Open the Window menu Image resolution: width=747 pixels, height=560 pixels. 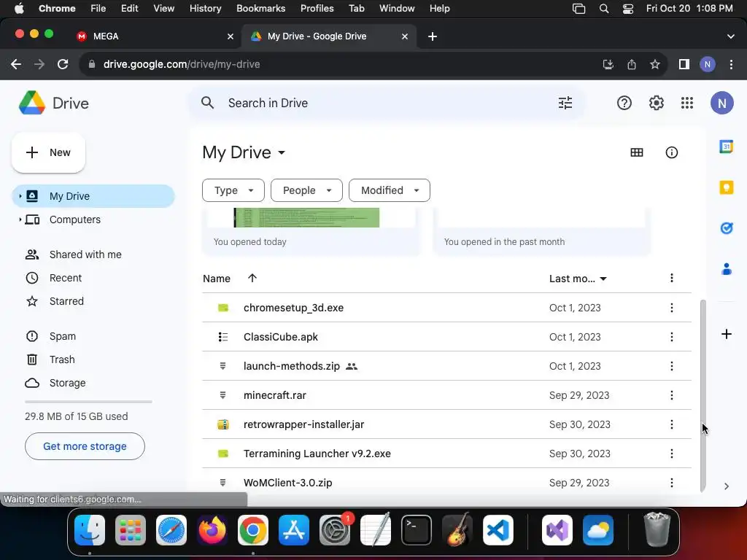pyautogui.click(x=397, y=9)
